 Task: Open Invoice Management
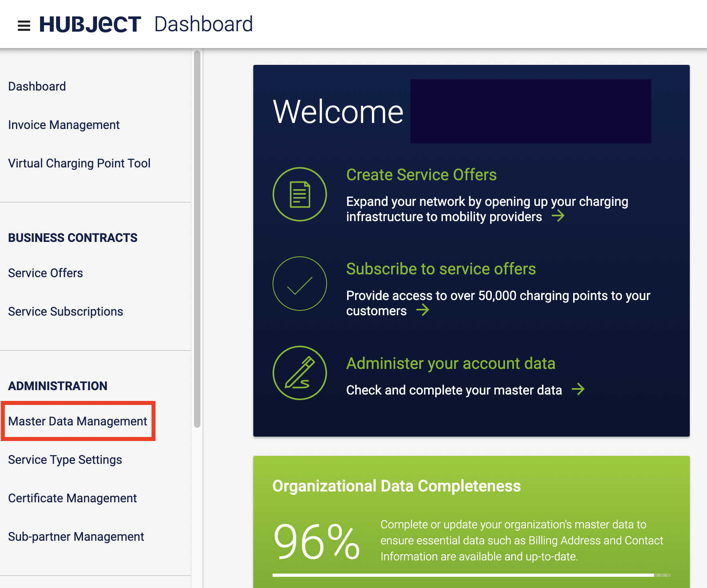tap(64, 125)
